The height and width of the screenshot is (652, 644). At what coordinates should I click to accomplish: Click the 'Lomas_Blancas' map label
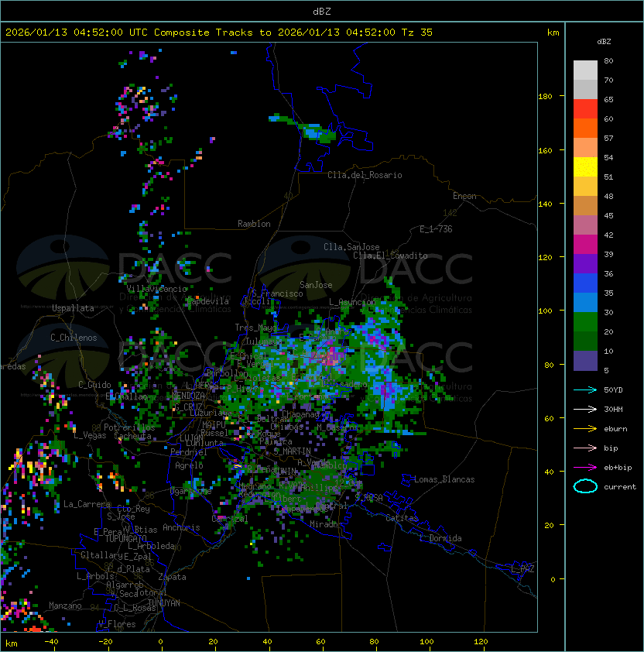tap(444, 479)
